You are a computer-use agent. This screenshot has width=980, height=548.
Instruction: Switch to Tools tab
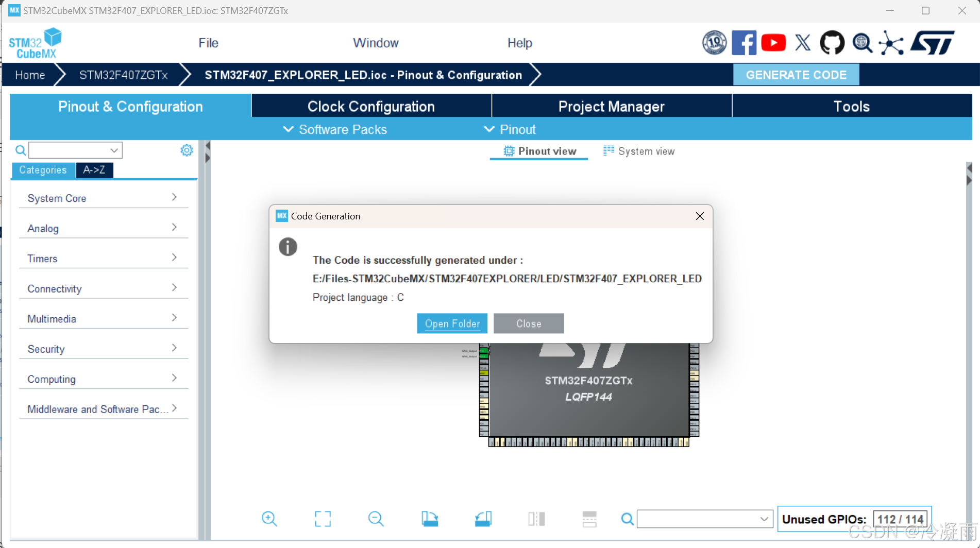point(852,106)
